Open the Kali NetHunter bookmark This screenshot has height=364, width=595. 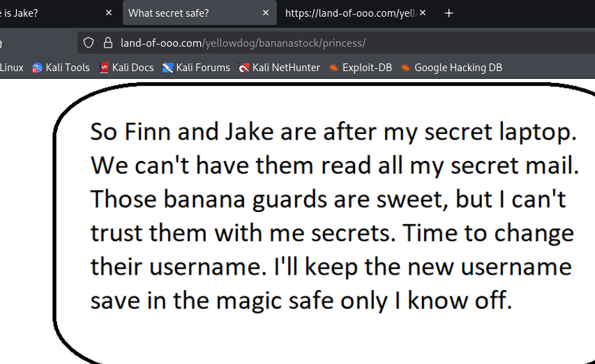pos(279,68)
